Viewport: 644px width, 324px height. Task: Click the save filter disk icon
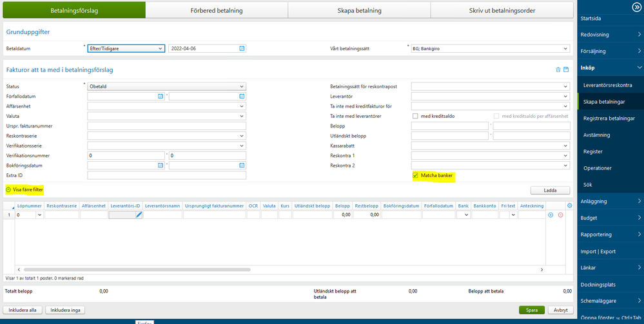point(566,70)
